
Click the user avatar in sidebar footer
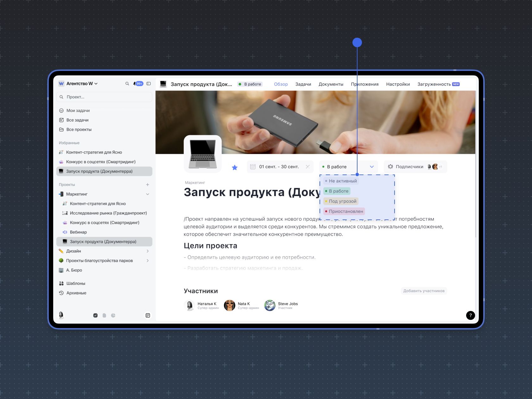click(61, 315)
